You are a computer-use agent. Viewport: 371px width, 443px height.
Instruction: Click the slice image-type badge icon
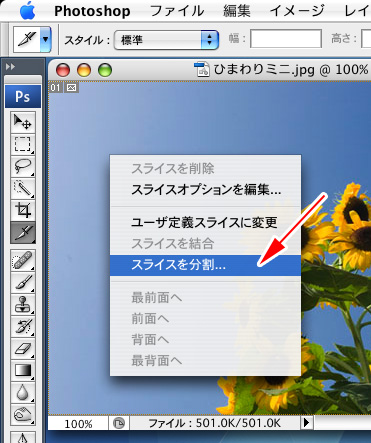71,88
